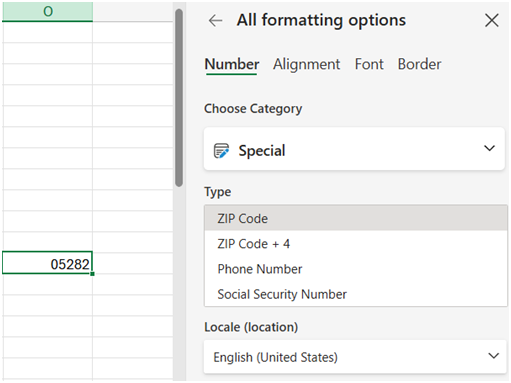This screenshot has width=511, height=383.
Task: Select Social Security Number type
Action: [356, 294]
